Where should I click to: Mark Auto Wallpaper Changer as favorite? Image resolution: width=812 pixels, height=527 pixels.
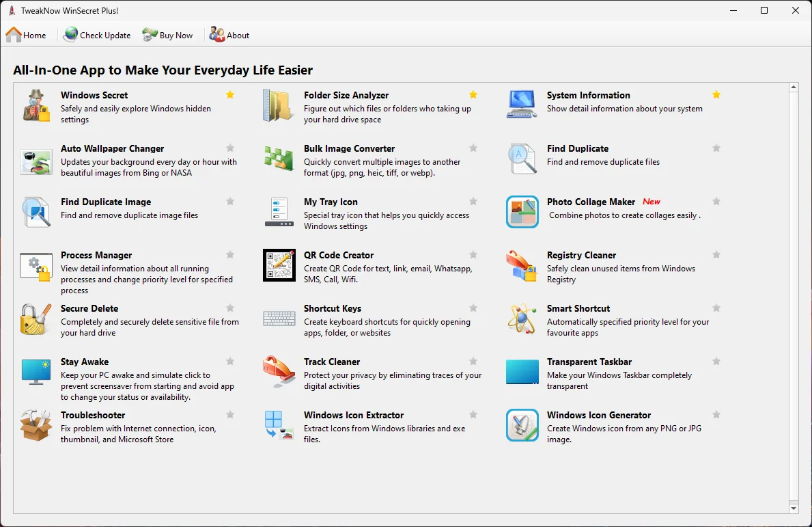230,148
